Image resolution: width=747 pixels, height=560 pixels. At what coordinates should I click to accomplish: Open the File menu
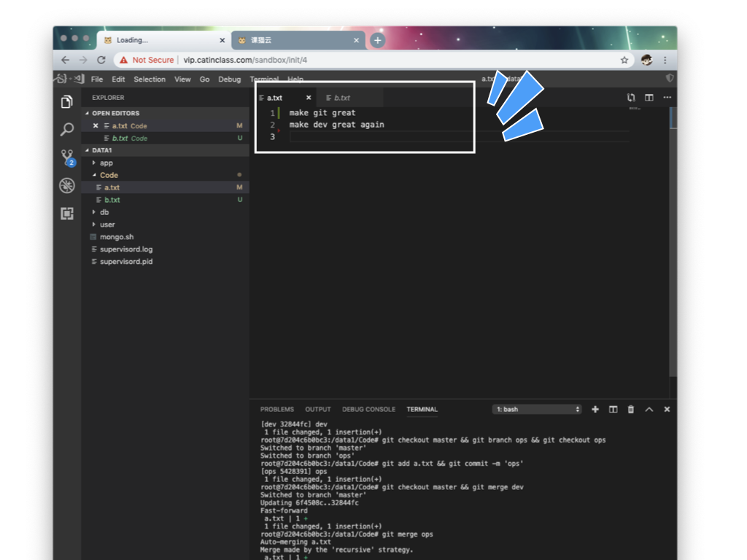point(97,79)
